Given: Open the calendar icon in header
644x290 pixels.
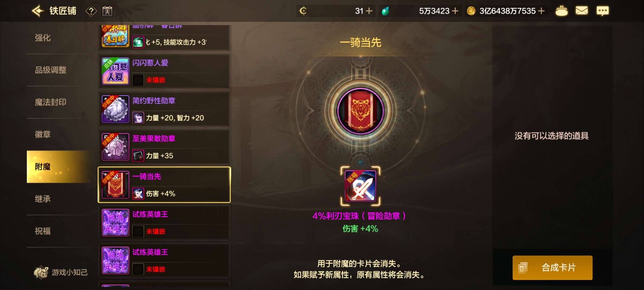Looking at the screenshot, I should (107, 11).
